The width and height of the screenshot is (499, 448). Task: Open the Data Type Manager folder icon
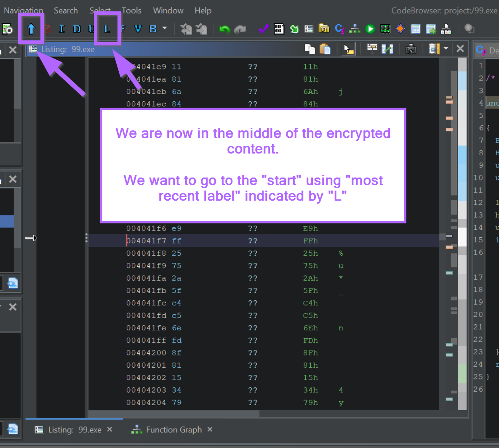tap(324, 29)
